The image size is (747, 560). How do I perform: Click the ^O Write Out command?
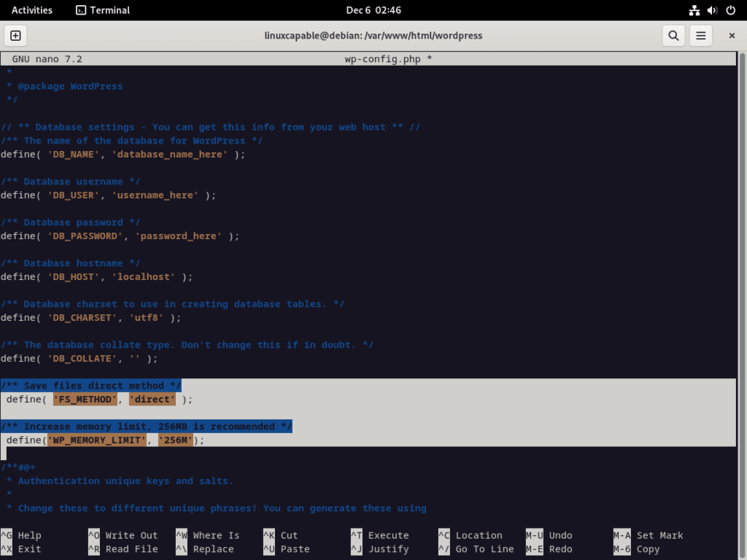coord(124,534)
